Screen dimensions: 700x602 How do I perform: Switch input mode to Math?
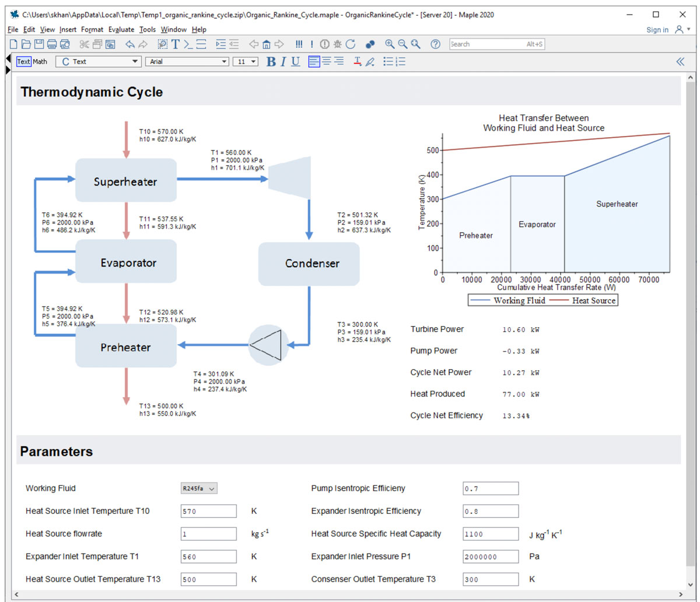(40, 61)
